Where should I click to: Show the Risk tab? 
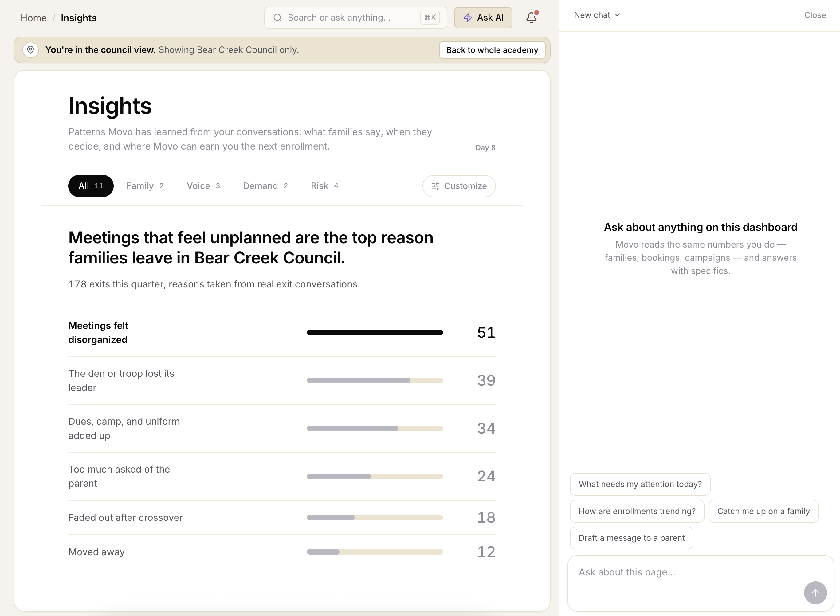324,186
